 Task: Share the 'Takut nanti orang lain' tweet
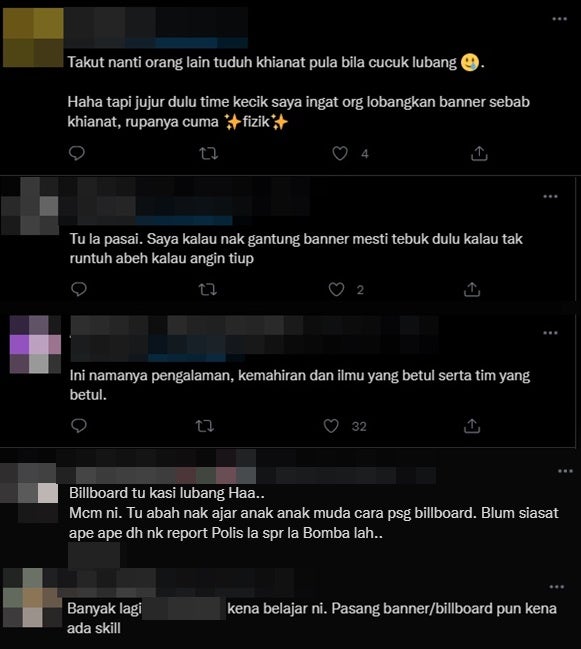click(479, 153)
